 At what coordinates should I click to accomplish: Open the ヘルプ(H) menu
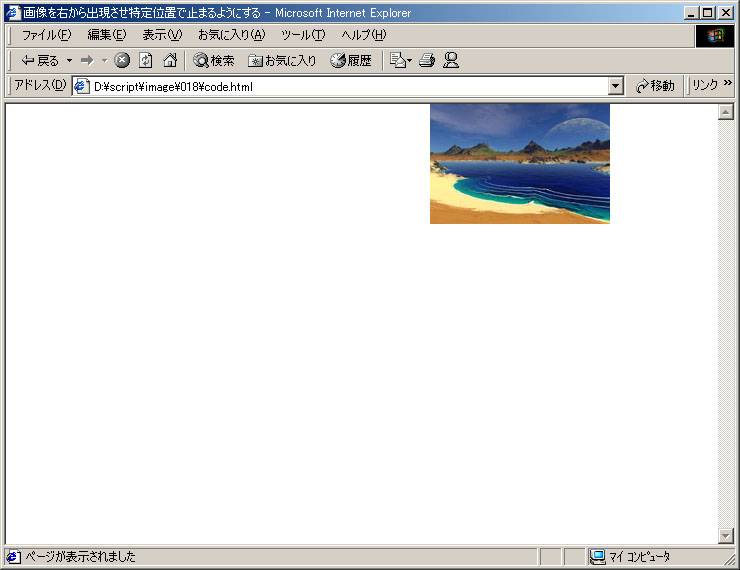point(364,35)
